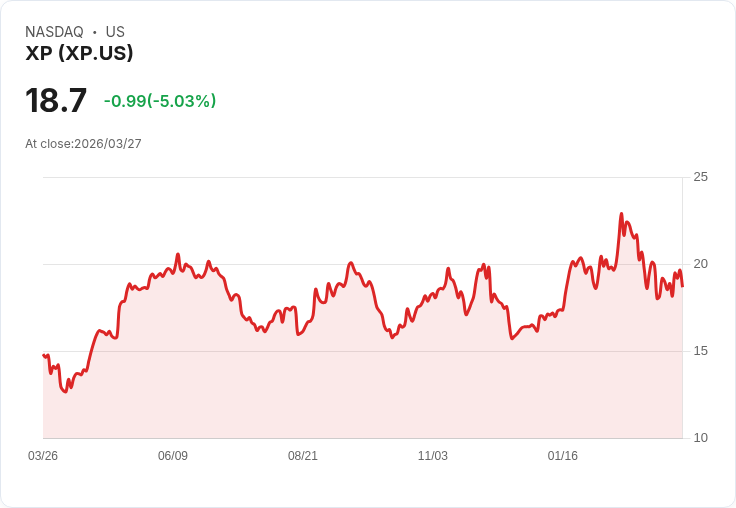
Task: Select the 06/09 date on the x-axis
Action: point(173,456)
